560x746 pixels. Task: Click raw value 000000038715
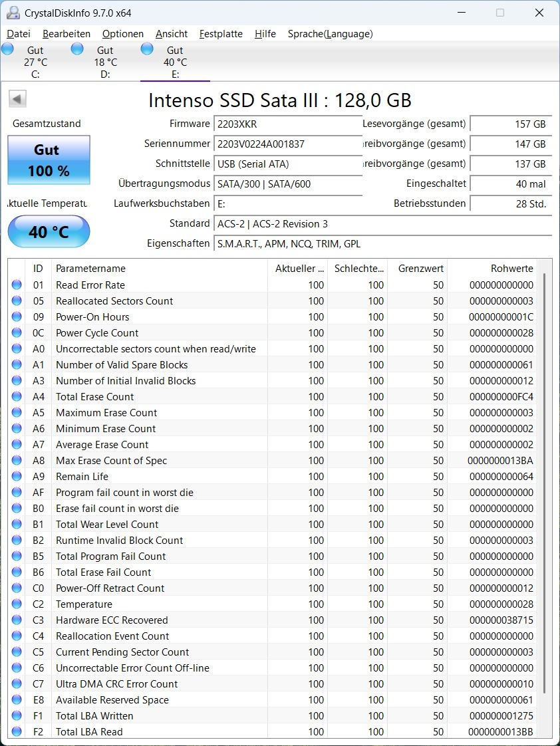point(501,620)
